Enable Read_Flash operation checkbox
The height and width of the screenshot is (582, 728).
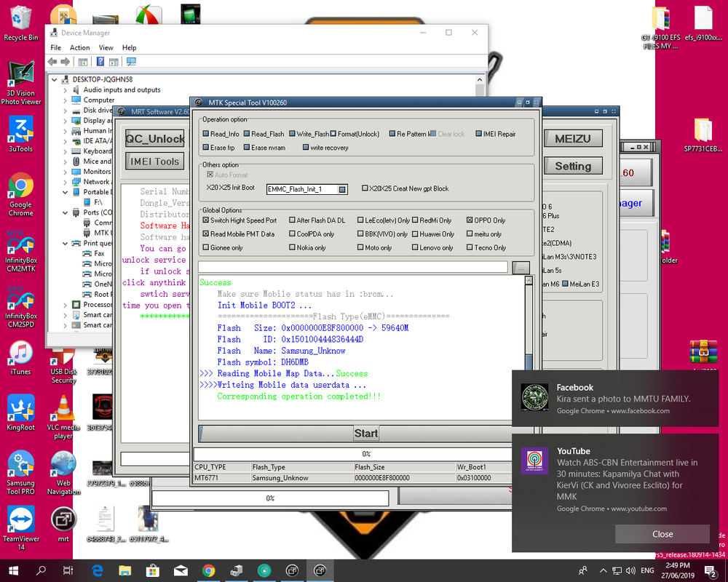pyautogui.click(x=247, y=134)
